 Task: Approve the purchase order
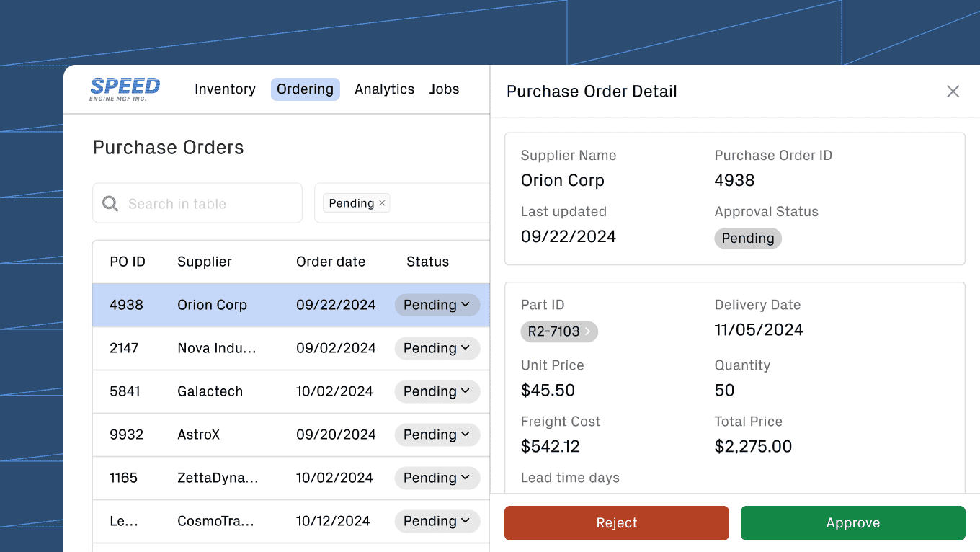click(852, 522)
